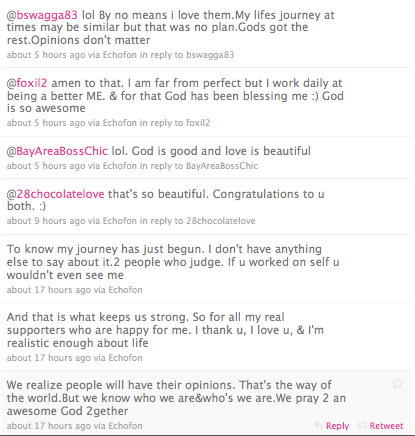The image size is (415, 436).
Task: Click Echofon link under 'We realize people' tweet
Action: (126, 426)
